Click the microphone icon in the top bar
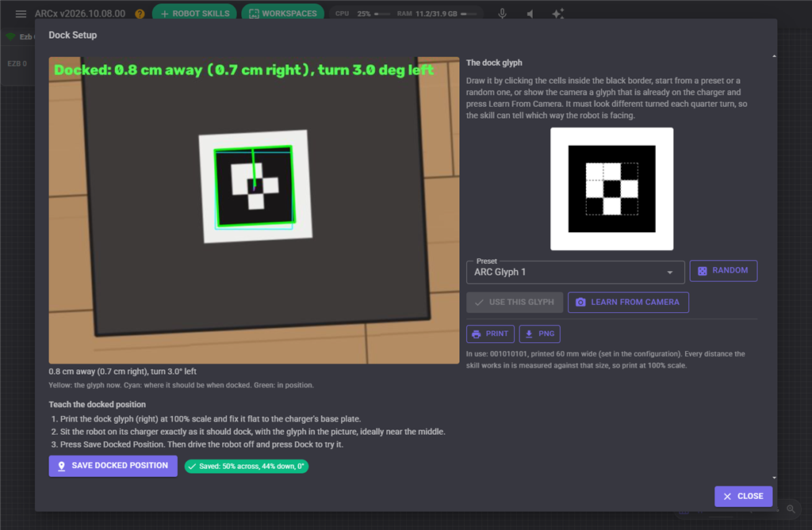The width and height of the screenshot is (812, 530). click(502, 13)
